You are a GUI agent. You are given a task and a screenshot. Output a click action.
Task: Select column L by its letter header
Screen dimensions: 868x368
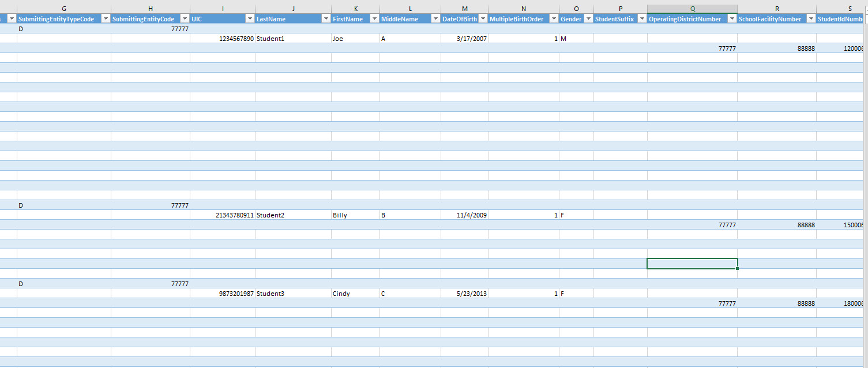(410, 9)
